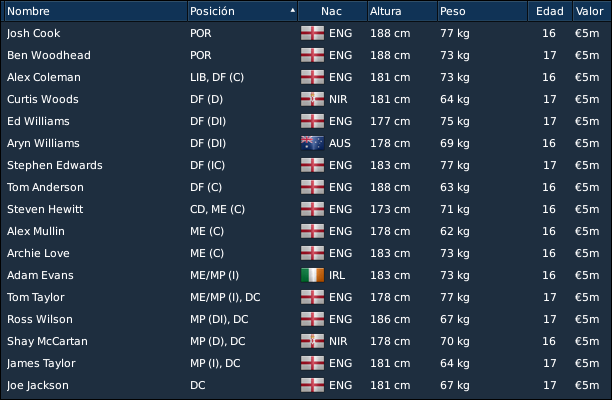The image size is (612, 400).
Task: Sort players by the Edad column
Action: click(550, 11)
